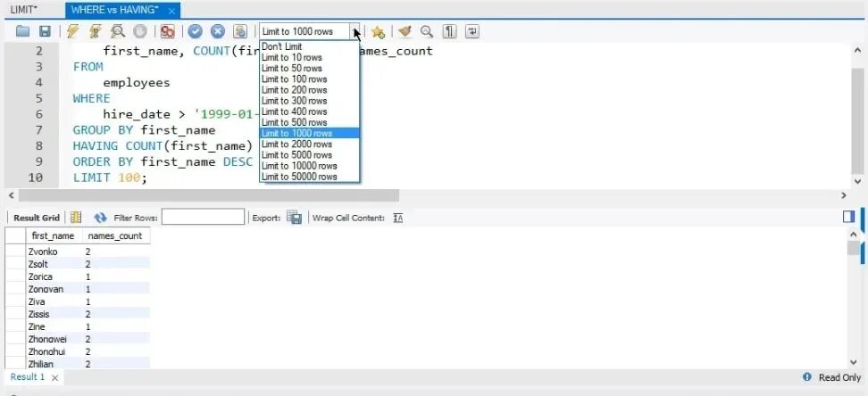Image resolution: width=868 pixels, height=396 pixels.
Task: Click the Read Only info icon
Action: click(x=807, y=376)
